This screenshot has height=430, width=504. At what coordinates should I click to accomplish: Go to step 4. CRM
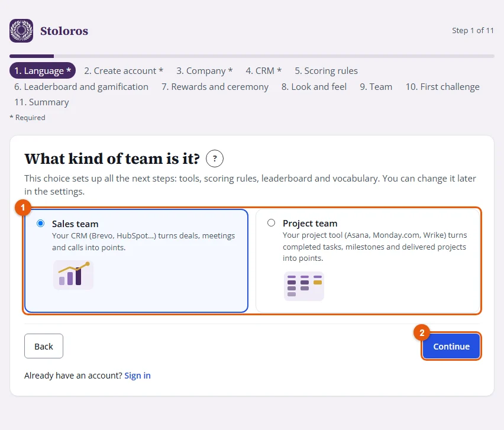point(264,71)
